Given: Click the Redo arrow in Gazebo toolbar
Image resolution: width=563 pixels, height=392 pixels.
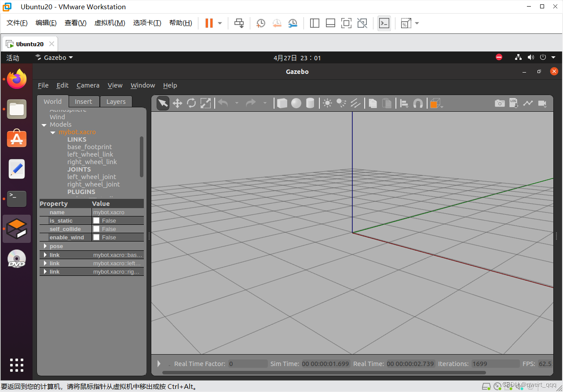Looking at the screenshot, I should [x=251, y=103].
